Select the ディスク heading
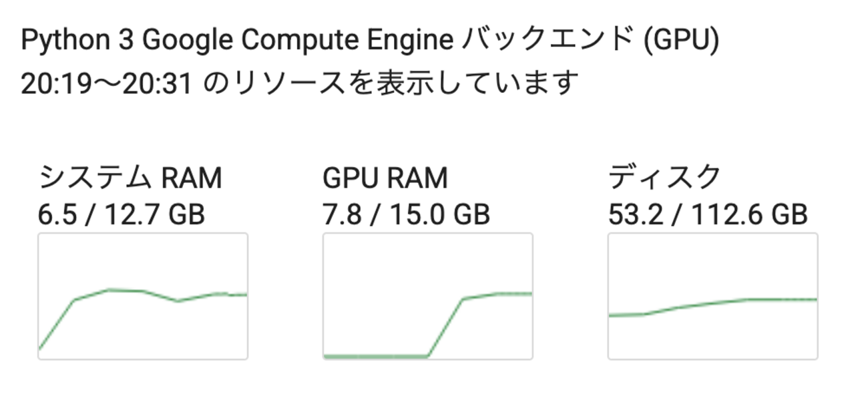This screenshot has height=402, width=868. (x=664, y=179)
